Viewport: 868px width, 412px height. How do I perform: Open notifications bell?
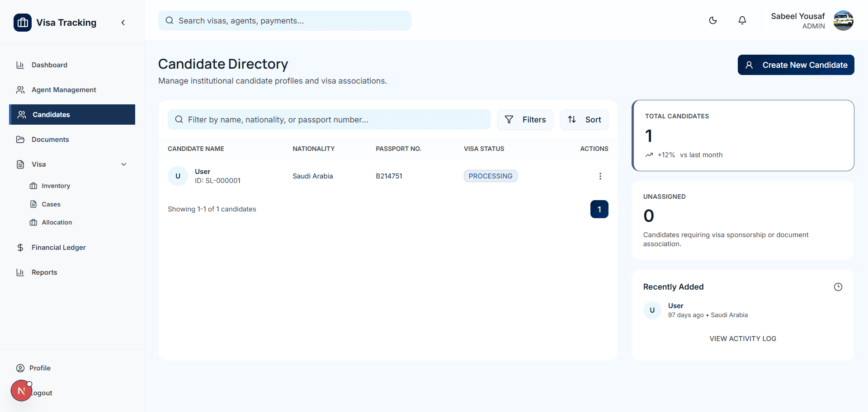coord(742,20)
